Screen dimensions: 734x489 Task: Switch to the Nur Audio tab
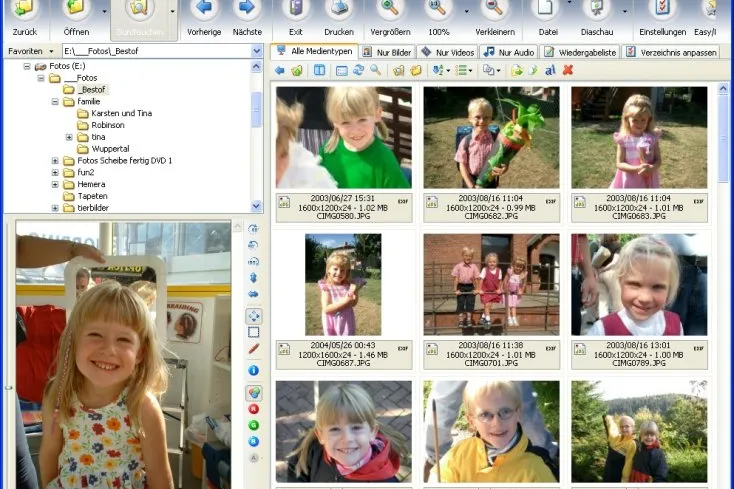(x=508, y=52)
